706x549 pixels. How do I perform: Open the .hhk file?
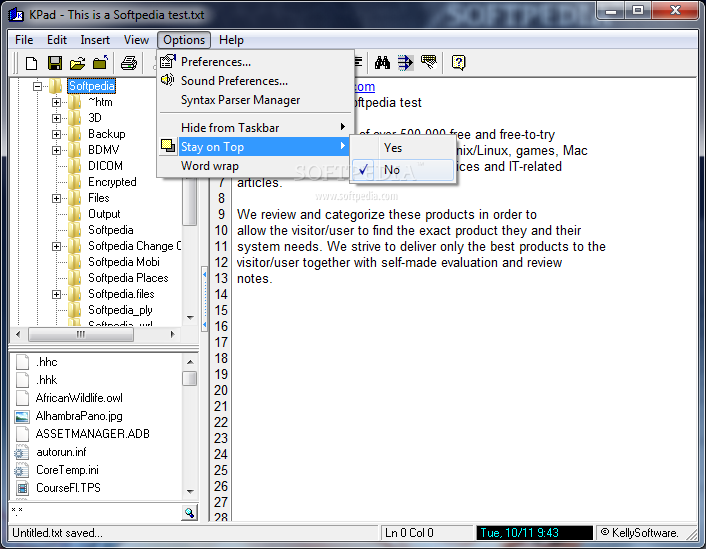(x=46, y=380)
